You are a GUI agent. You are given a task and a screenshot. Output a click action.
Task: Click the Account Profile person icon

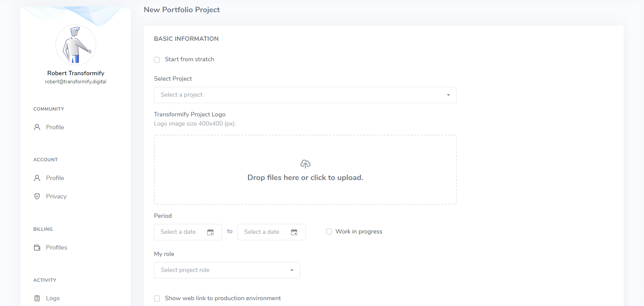[x=37, y=178]
